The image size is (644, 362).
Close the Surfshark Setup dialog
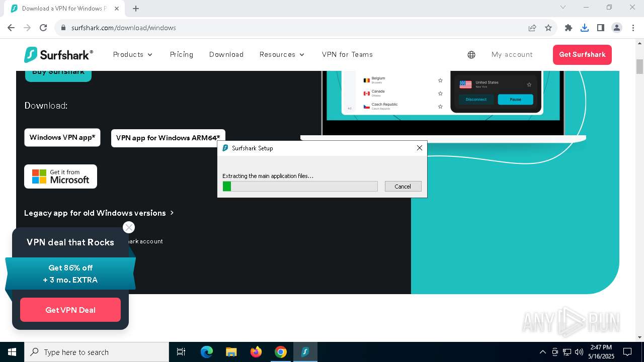click(420, 148)
